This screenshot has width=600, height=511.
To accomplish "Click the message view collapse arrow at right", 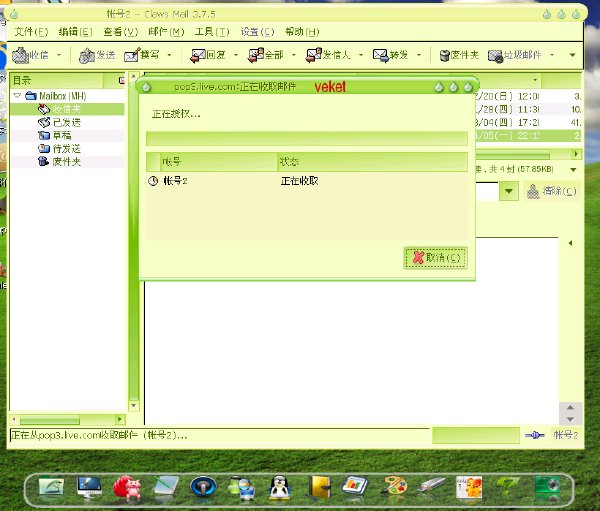I will click(x=570, y=243).
